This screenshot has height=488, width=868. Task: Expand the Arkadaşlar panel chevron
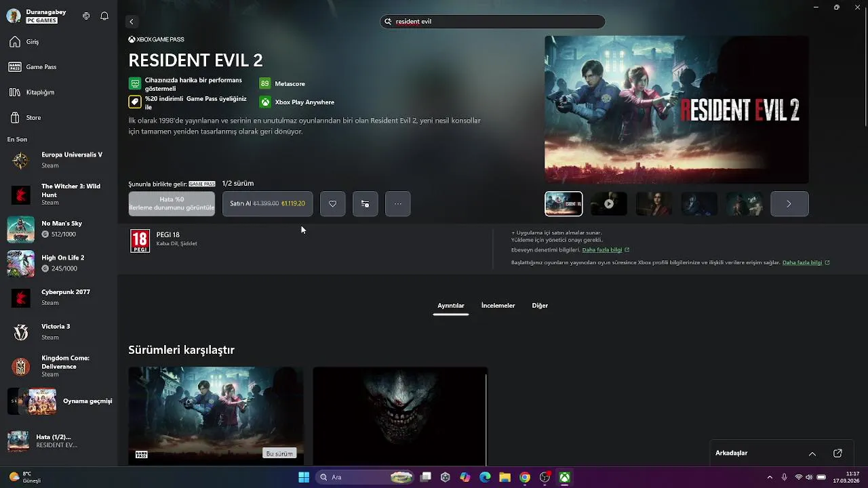click(812, 453)
